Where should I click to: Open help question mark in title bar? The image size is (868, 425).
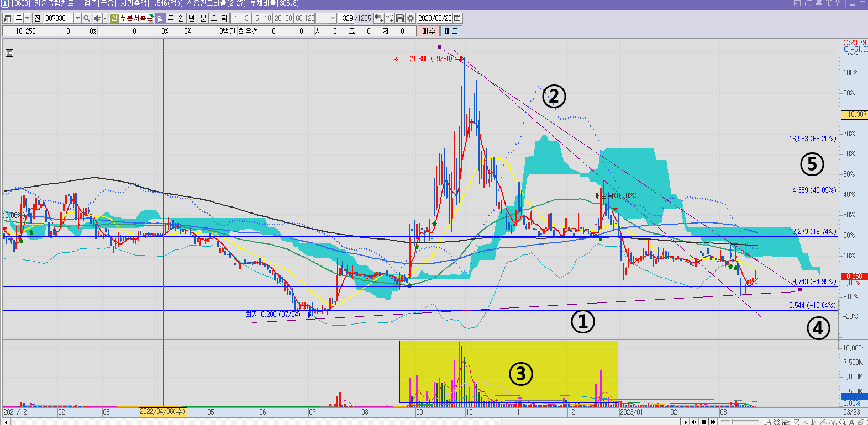pyautogui.click(x=838, y=3)
